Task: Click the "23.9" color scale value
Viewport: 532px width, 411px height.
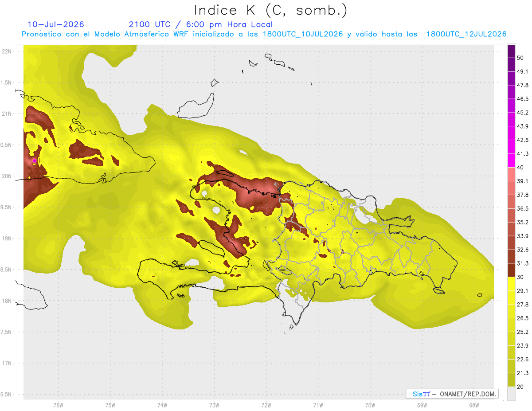Action: pos(523,345)
